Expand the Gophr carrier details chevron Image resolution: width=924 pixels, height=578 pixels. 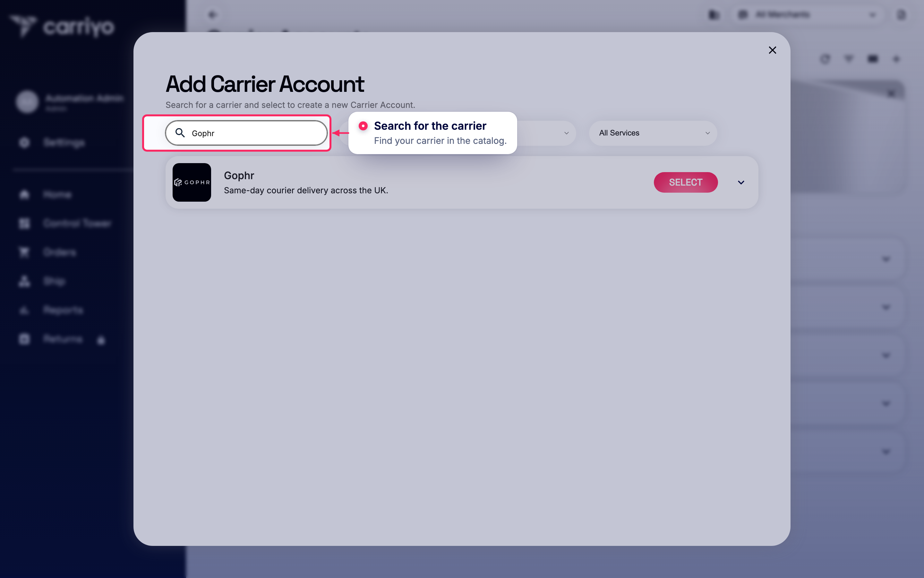741,182
